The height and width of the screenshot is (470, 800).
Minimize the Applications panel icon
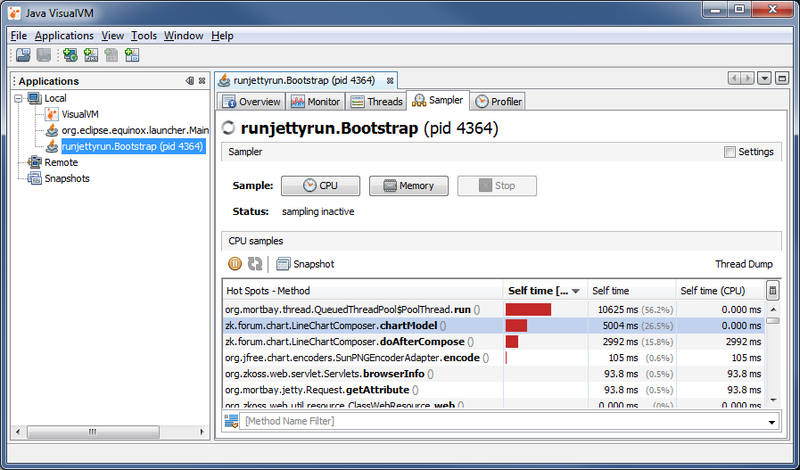point(190,81)
